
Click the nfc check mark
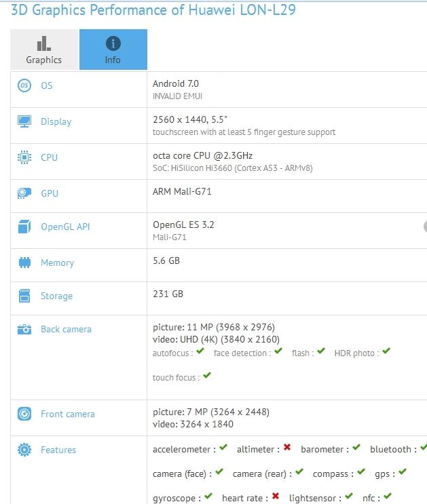pyautogui.click(x=388, y=496)
